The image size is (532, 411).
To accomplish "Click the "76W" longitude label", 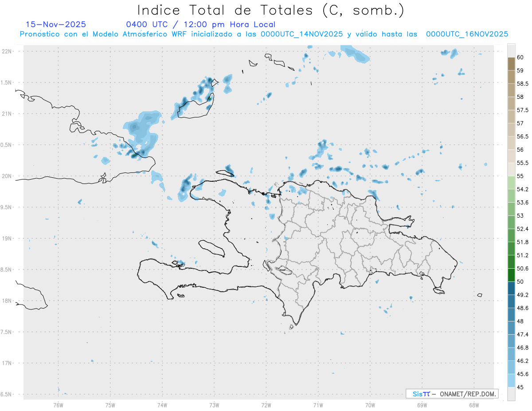I will pos(58,405).
